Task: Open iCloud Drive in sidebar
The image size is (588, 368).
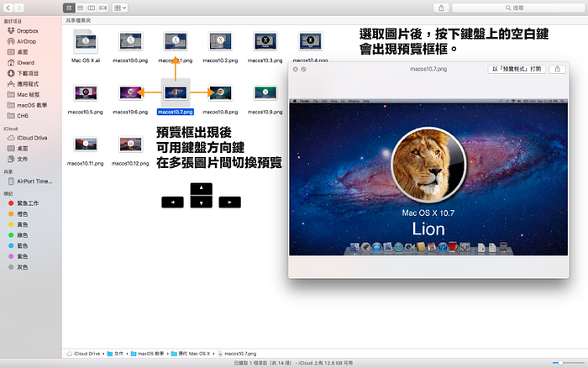Action: [x=32, y=138]
